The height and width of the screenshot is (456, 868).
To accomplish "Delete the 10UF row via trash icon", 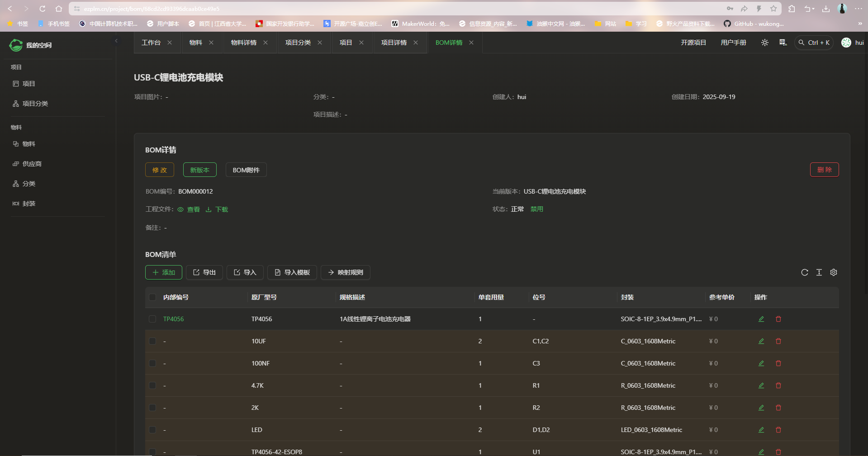I will [778, 341].
